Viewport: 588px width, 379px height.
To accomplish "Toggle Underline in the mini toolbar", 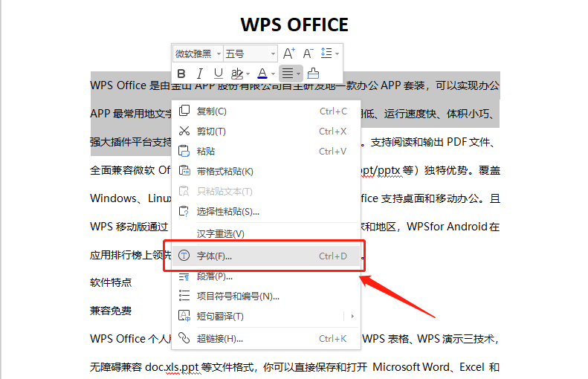I will tap(219, 74).
